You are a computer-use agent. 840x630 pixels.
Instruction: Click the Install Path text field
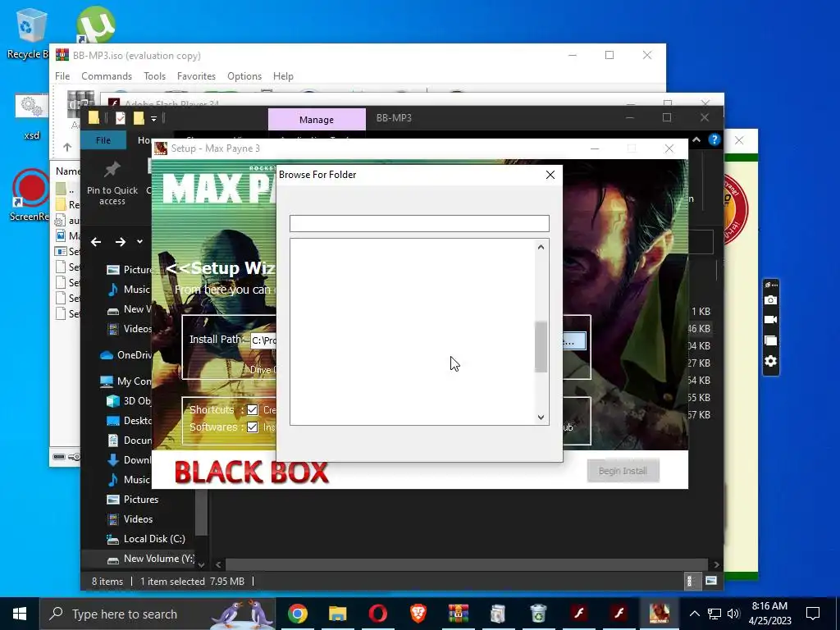pyautogui.click(x=263, y=340)
